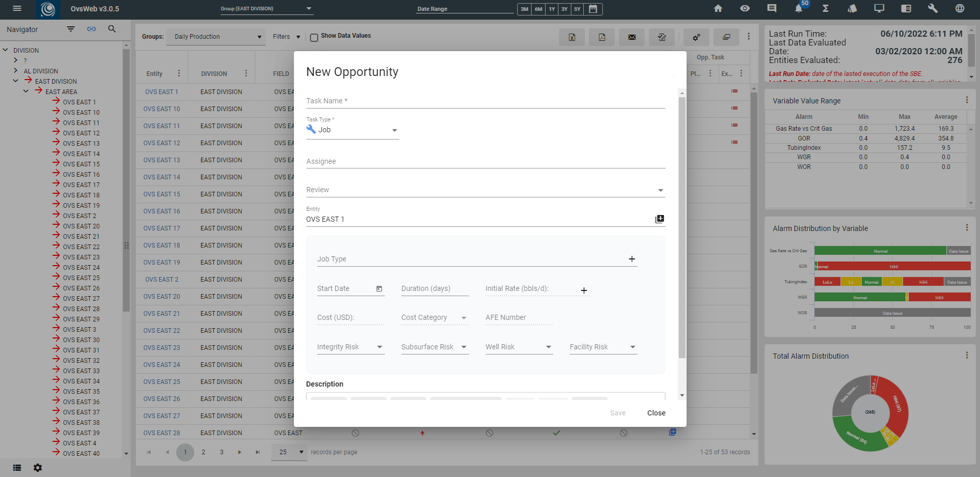The image size is (980, 477).
Task: Click the Home icon in top bar
Action: 718,8
